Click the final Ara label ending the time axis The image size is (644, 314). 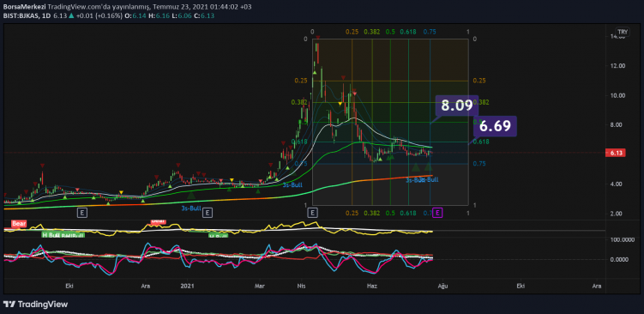pyautogui.click(x=598, y=286)
